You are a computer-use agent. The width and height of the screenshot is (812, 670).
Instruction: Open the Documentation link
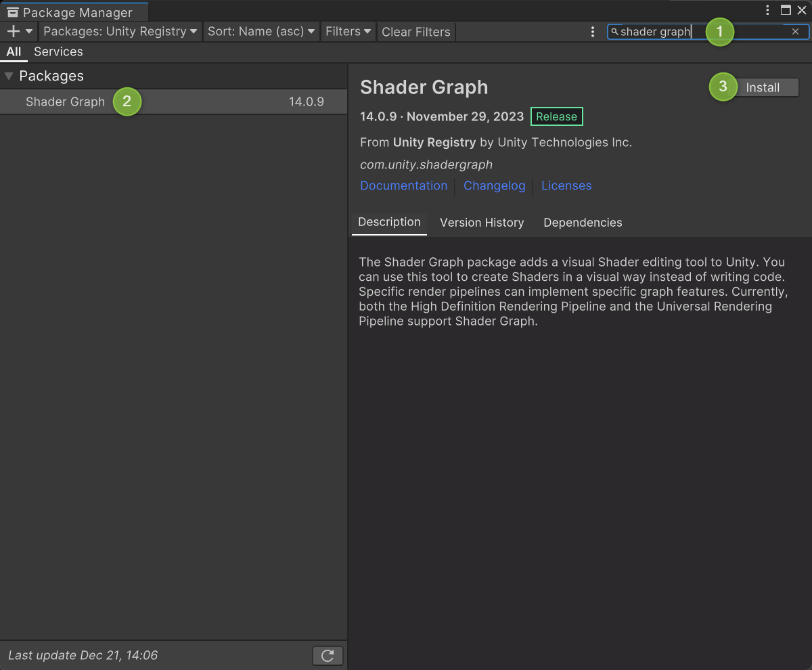403,185
